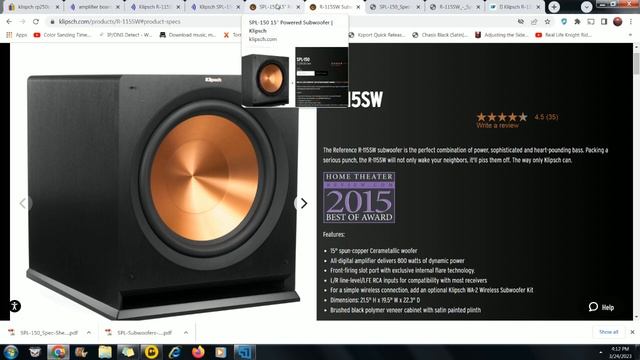Open the Chrome profile avatar

click(x=618, y=22)
